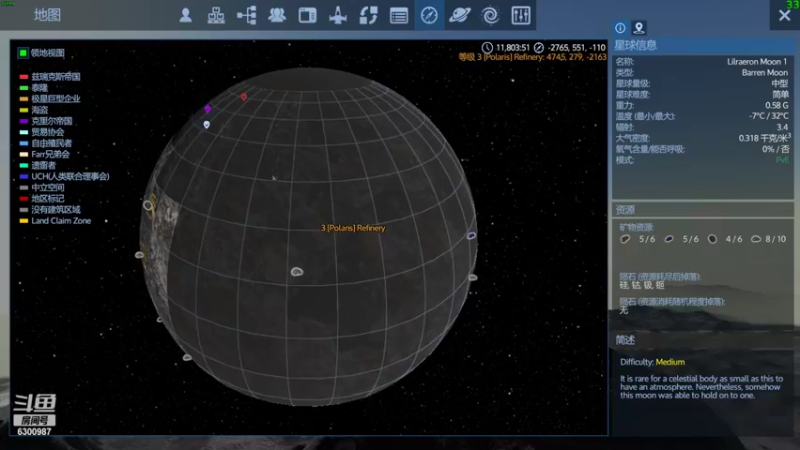The image size is (800, 450).
Task: Click the first ore icon beside 5/6
Action: pyautogui.click(x=625, y=239)
